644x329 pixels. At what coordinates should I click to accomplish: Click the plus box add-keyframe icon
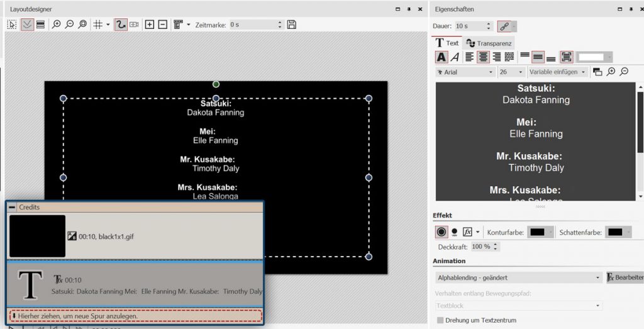(x=150, y=25)
